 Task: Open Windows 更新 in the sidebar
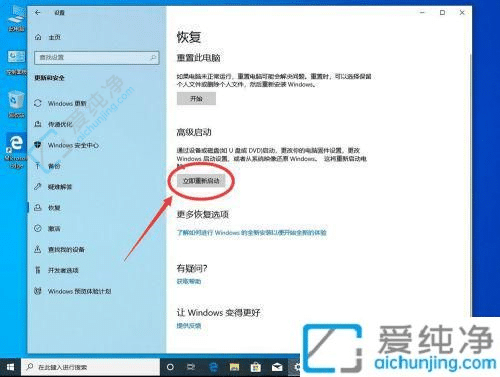(x=61, y=104)
